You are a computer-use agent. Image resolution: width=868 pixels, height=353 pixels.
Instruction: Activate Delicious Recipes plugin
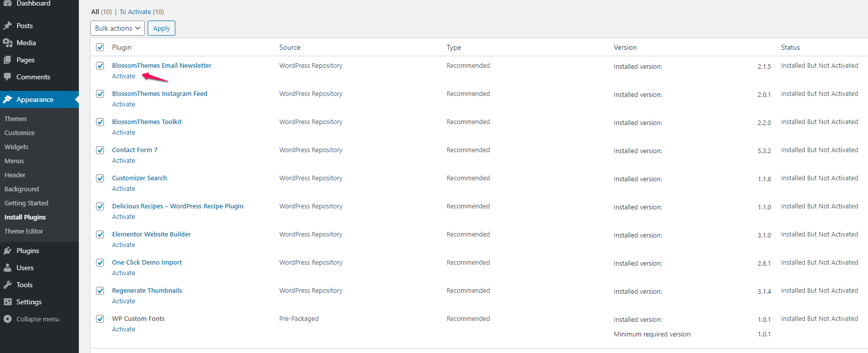coord(124,217)
